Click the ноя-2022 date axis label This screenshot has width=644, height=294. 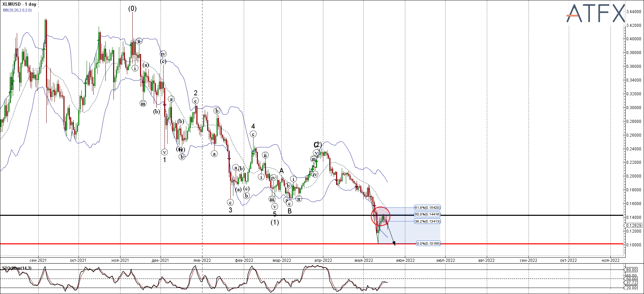click(x=610, y=260)
